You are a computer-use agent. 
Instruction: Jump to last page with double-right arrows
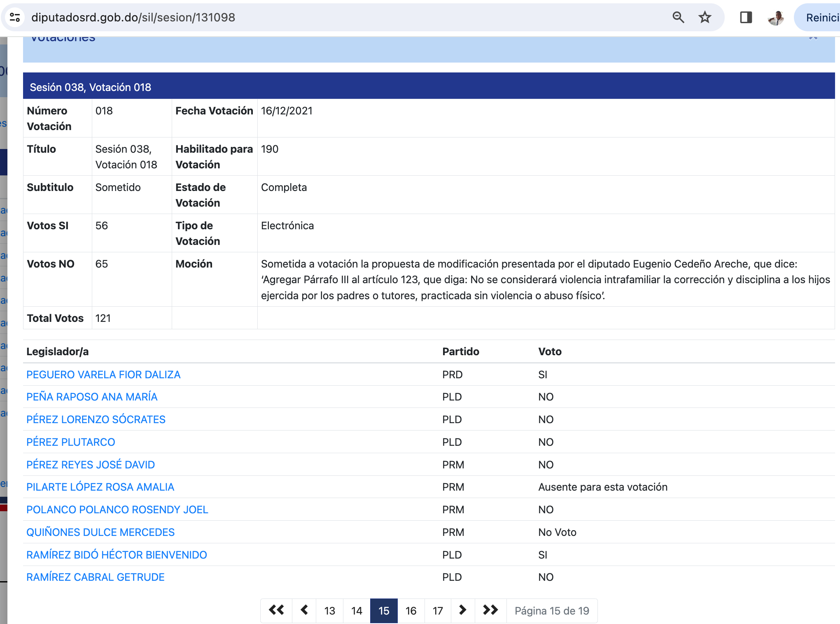pos(490,610)
